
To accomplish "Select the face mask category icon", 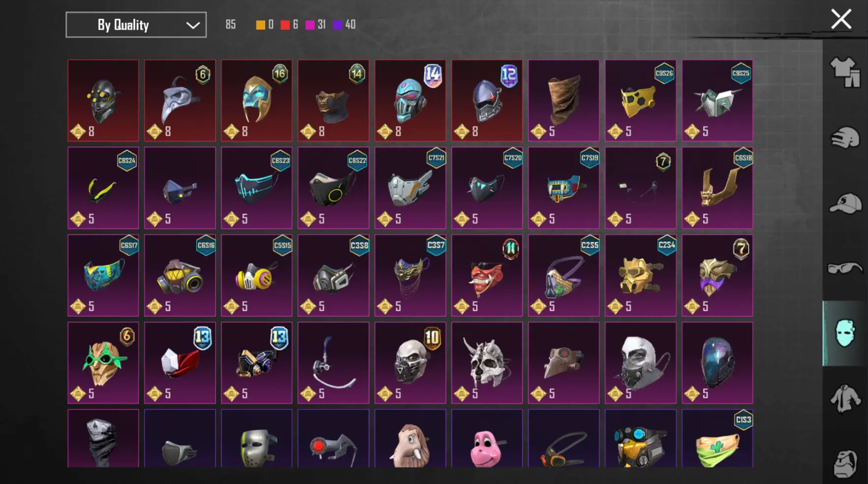I will [845, 333].
